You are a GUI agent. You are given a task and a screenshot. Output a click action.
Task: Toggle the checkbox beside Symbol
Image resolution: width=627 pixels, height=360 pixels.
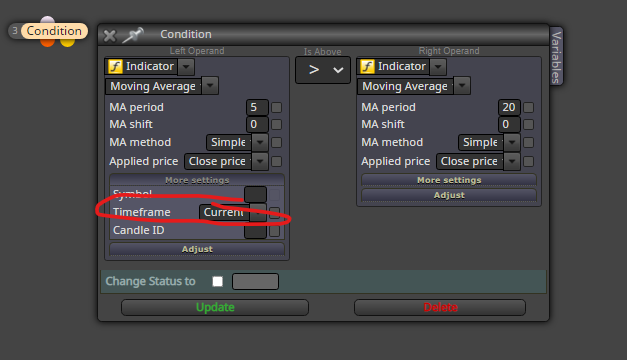coord(275,195)
